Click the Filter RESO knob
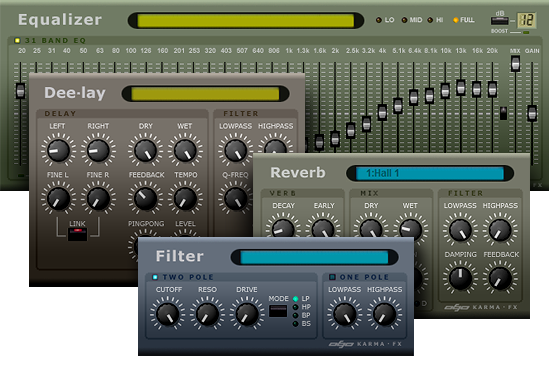 (x=207, y=313)
